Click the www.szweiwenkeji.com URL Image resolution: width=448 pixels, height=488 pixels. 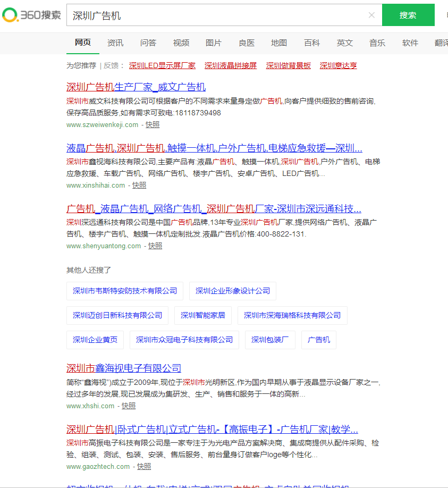pyautogui.click(x=103, y=125)
